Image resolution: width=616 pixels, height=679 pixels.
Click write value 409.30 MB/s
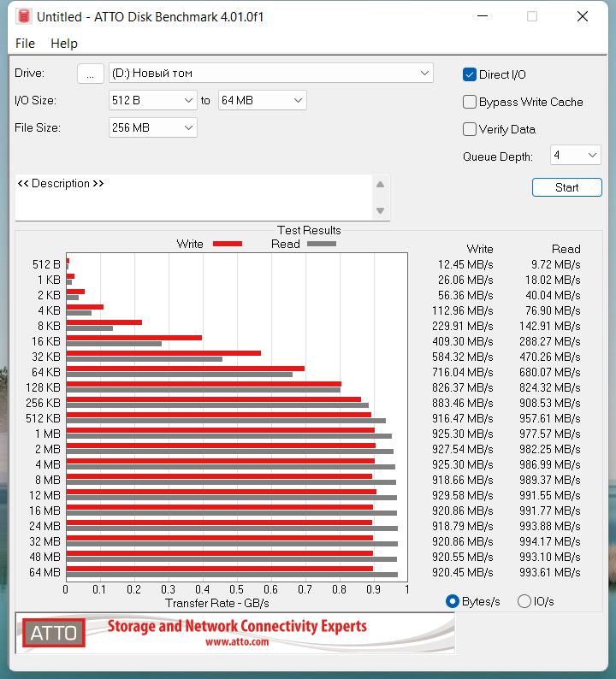click(463, 342)
